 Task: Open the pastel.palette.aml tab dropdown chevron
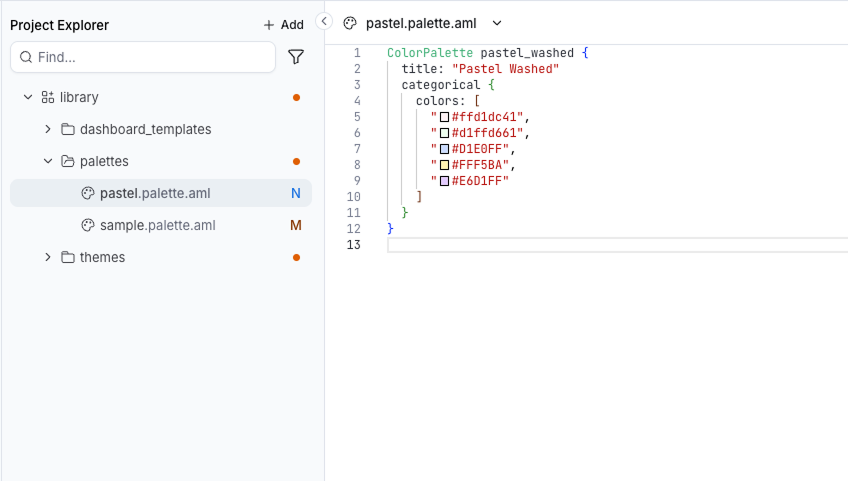click(497, 23)
